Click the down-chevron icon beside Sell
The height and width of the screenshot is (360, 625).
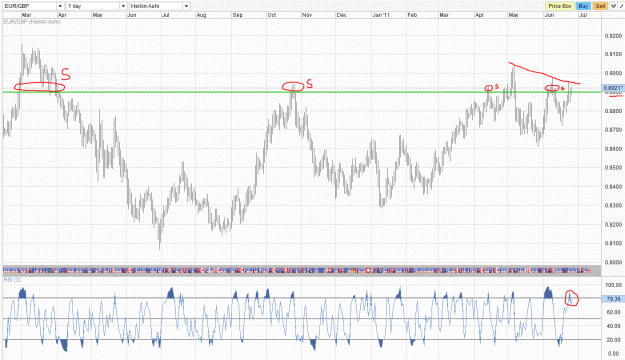pos(613,6)
